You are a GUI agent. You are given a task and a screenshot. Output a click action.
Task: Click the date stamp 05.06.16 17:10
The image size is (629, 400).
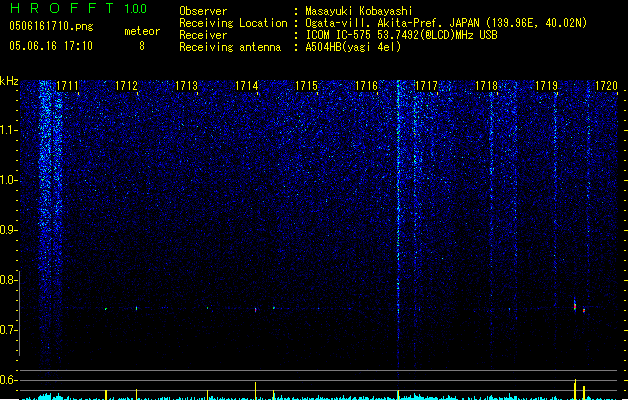[x=51, y=46]
